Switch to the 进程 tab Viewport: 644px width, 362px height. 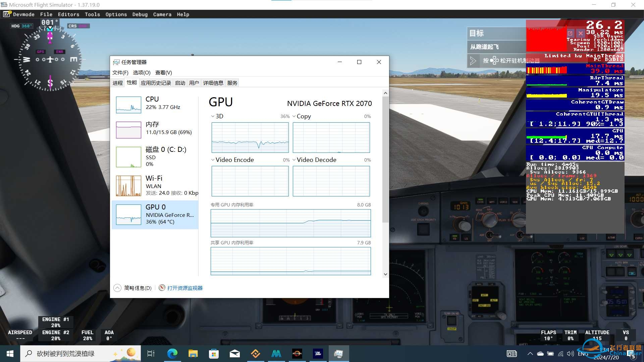point(117,83)
